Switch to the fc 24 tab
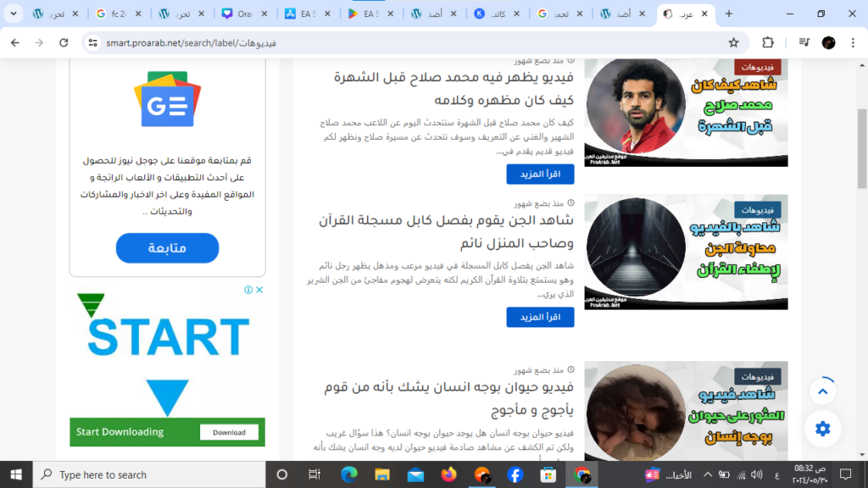Image resolution: width=868 pixels, height=488 pixels. 114,14
